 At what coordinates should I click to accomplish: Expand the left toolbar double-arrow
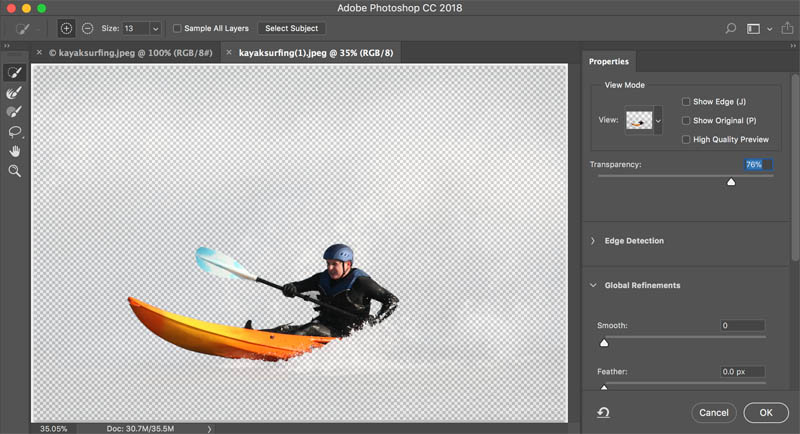click(x=7, y=45)
